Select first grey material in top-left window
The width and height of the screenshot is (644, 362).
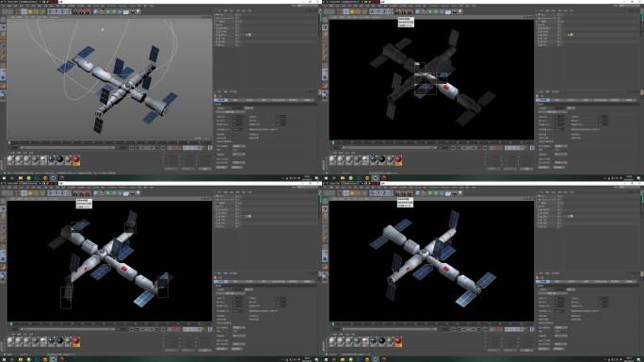10,159
